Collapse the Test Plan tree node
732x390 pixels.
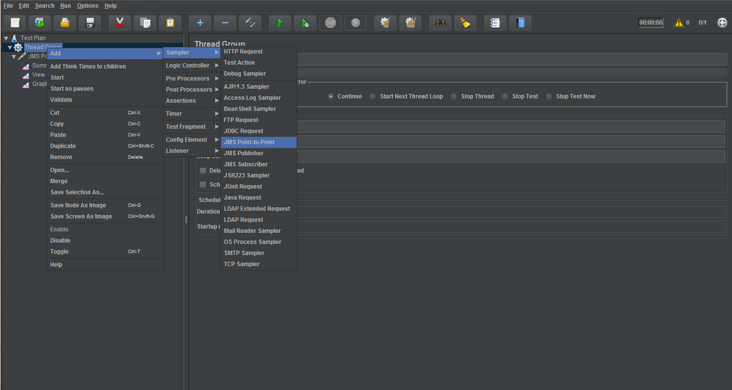[x=6, y=38]
